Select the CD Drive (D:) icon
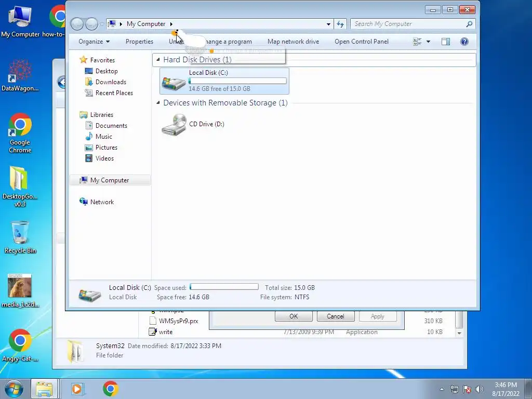The height and width of the screenshot is (399, 532). point(174,125)
